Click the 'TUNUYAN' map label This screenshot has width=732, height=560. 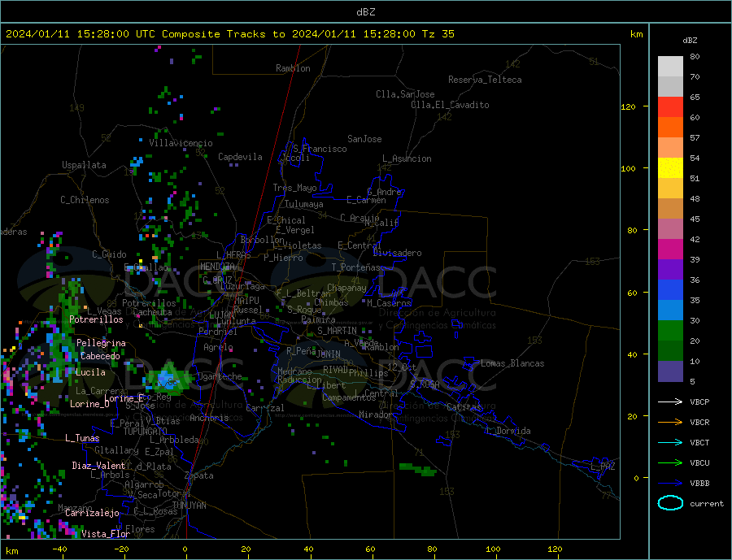click(189, 506)
